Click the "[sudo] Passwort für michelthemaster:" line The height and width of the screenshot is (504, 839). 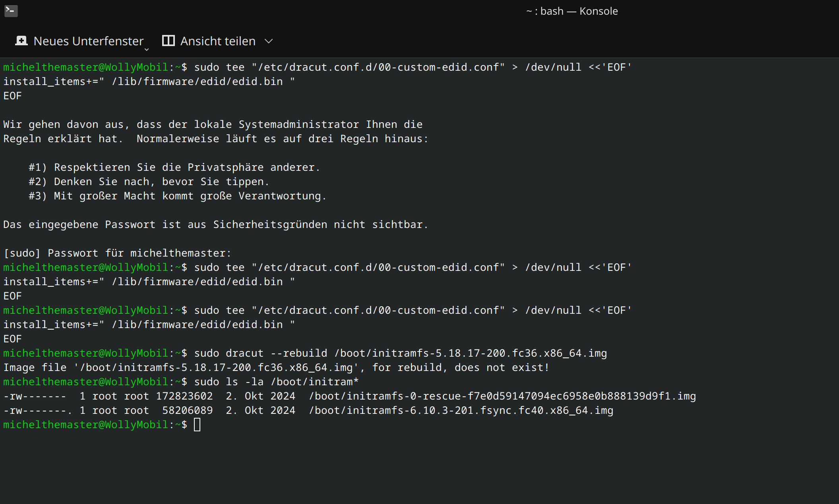[x=117, y=253]
